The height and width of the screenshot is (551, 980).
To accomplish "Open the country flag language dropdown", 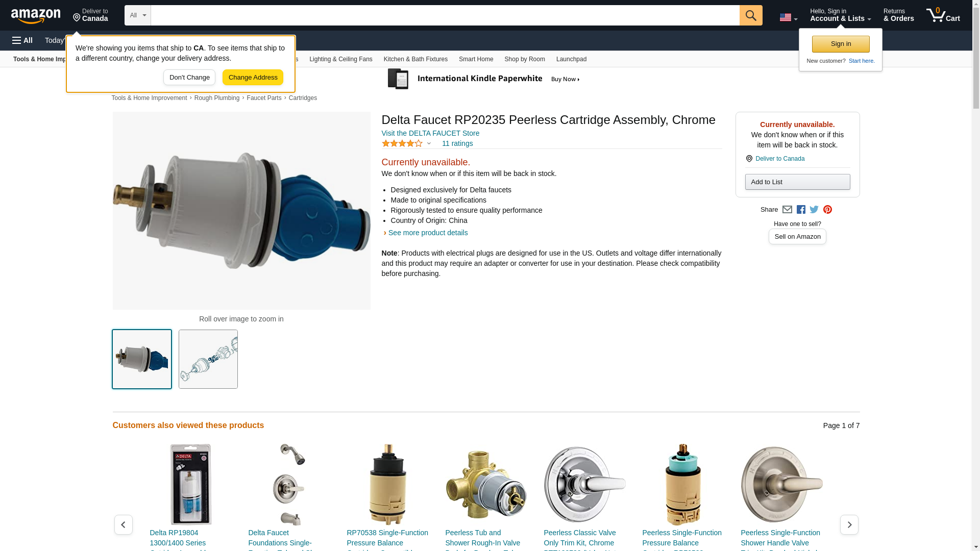I will 788,17.
